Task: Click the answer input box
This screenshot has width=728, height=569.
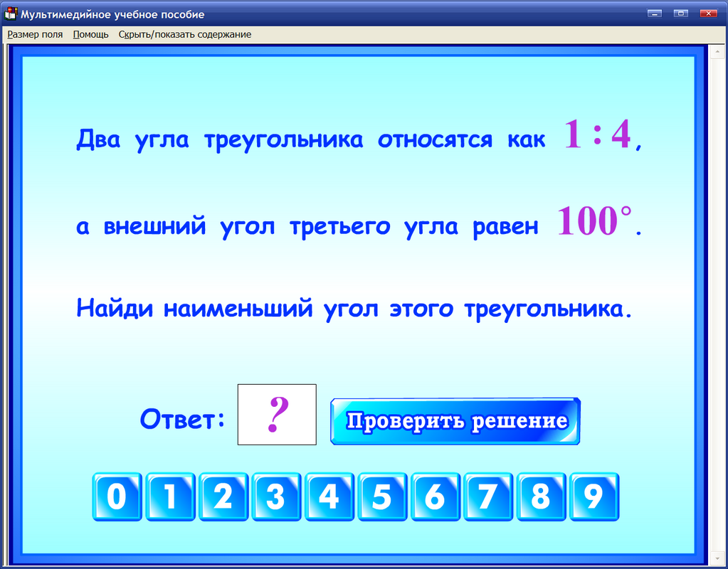Action: (277, 415)
